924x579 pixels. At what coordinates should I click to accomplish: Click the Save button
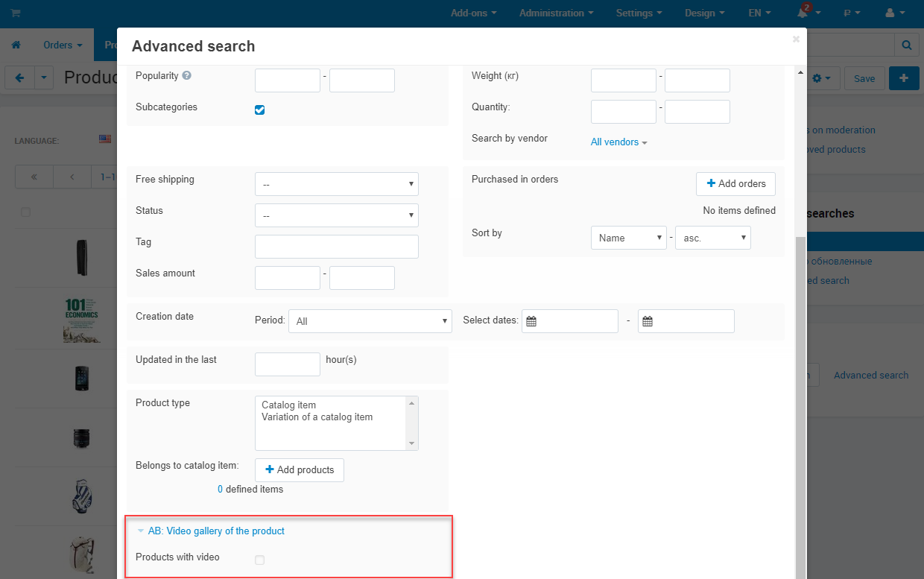864,77
